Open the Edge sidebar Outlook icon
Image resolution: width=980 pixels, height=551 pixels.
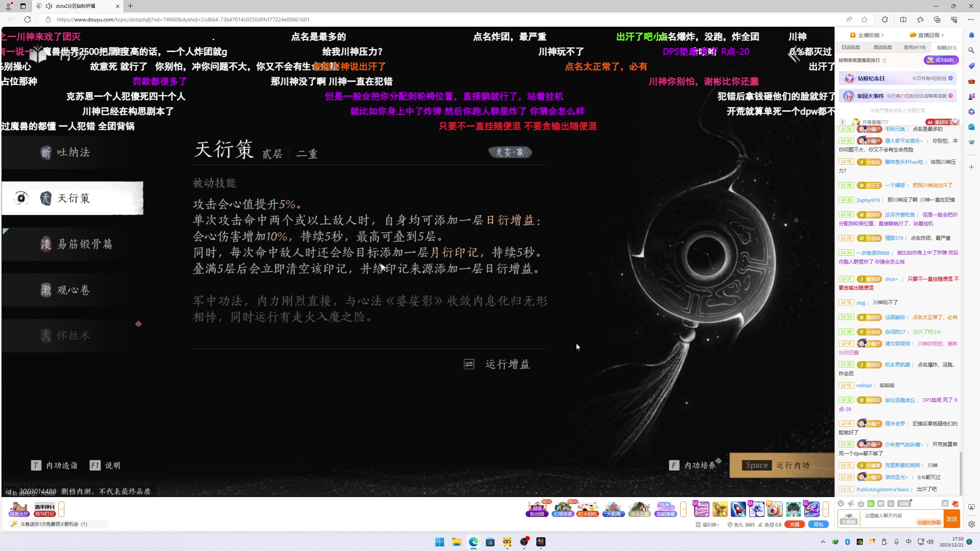coord(972,127)
